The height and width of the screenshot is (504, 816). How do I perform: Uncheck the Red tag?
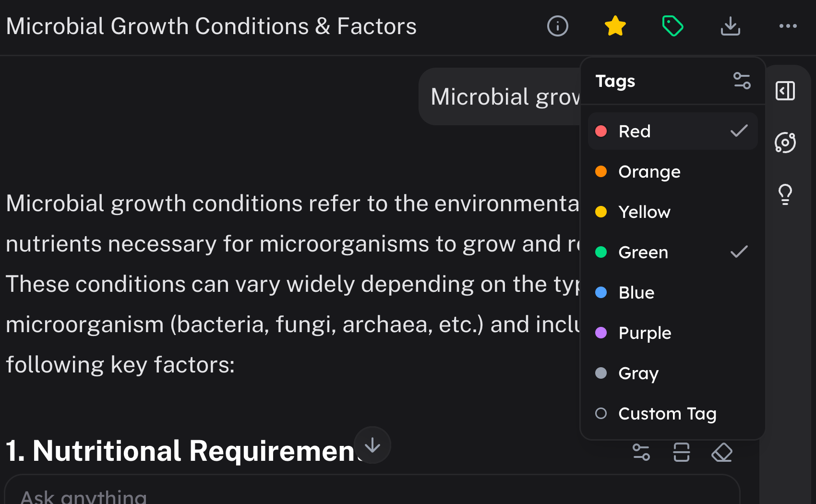pos(672,131)
